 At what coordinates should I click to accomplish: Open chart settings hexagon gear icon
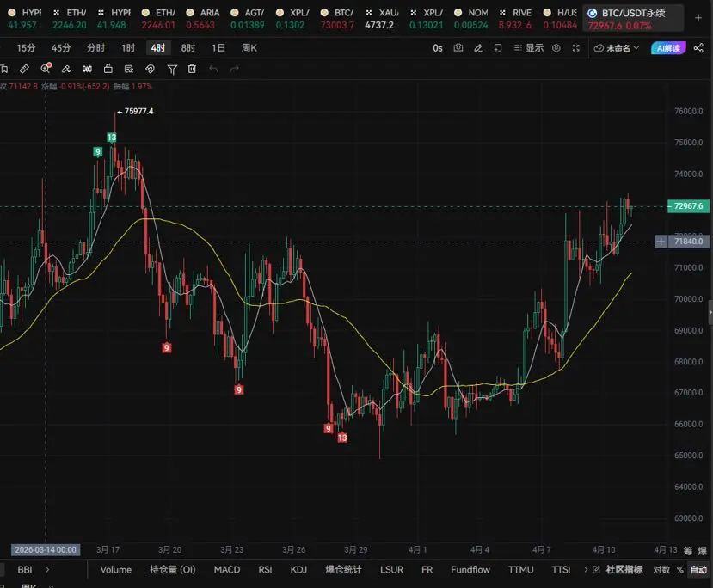[556, 48]
